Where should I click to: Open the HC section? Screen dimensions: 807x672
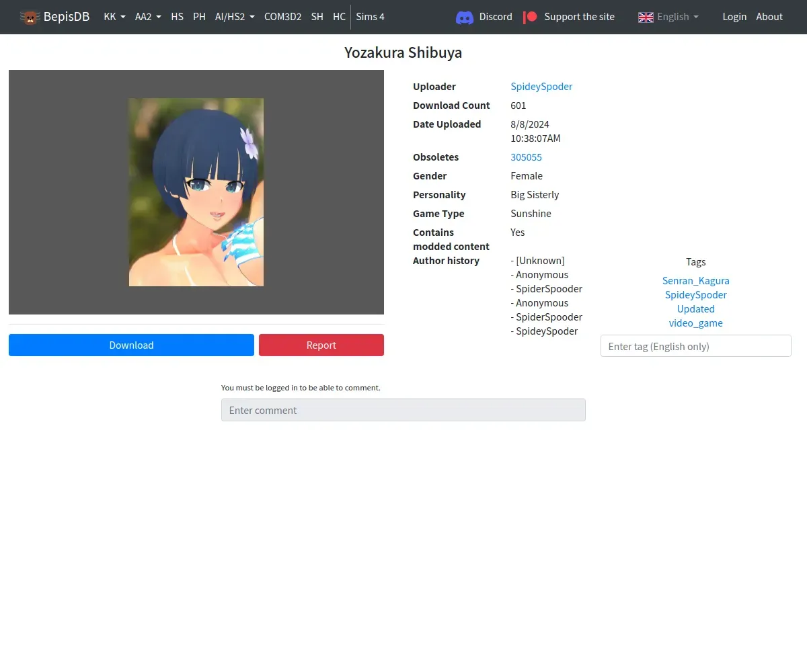click(x=339, y=17)
